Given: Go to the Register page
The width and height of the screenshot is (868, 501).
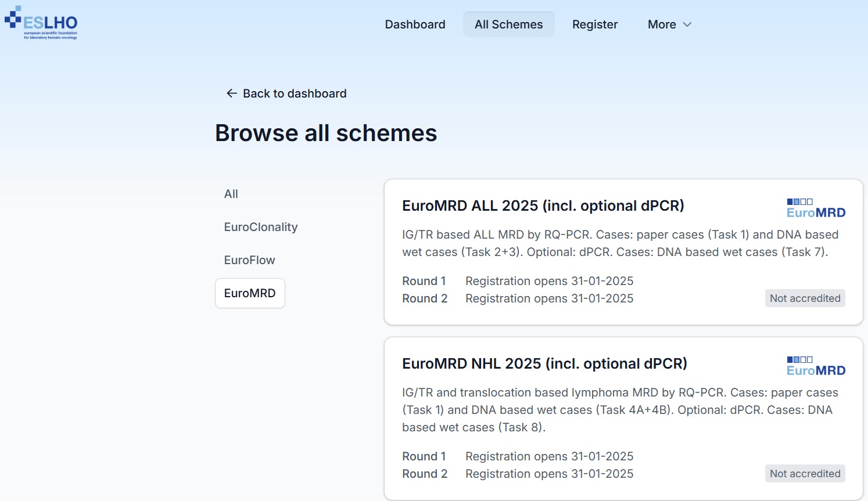Looking at the screenshot, I should click(x=594, y=24).
